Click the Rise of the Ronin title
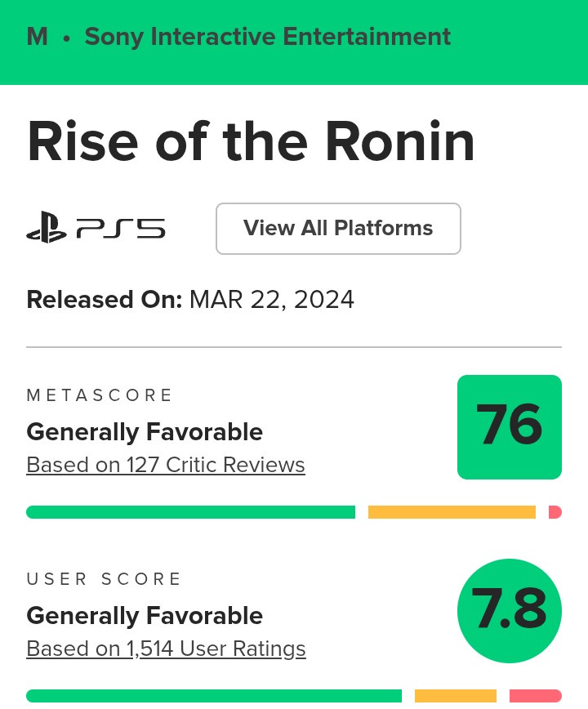 251,141
